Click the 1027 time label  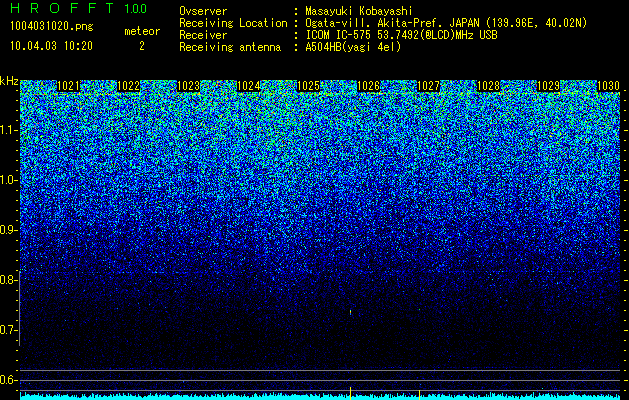pyautogui.click(x=428, y=86)
